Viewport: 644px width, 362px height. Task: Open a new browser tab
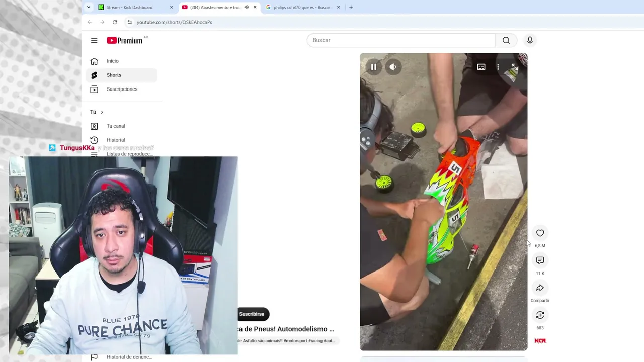click(x=351, y=7)
